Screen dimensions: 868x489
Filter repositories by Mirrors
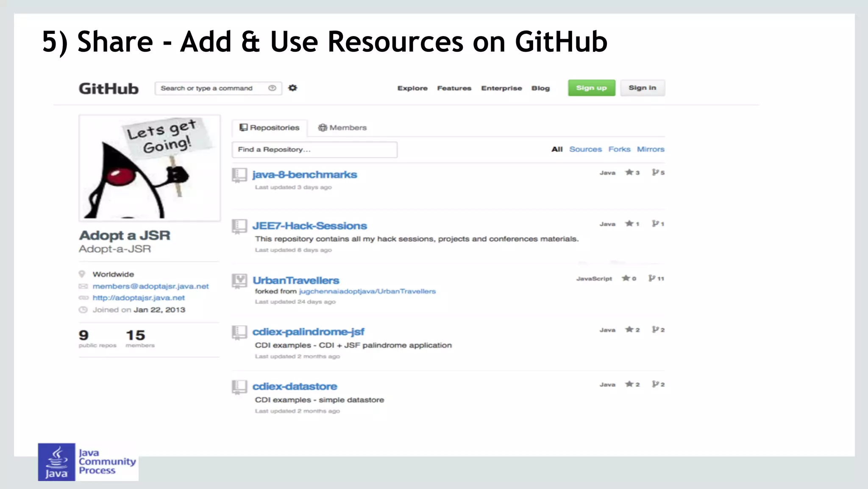[651, 149]
